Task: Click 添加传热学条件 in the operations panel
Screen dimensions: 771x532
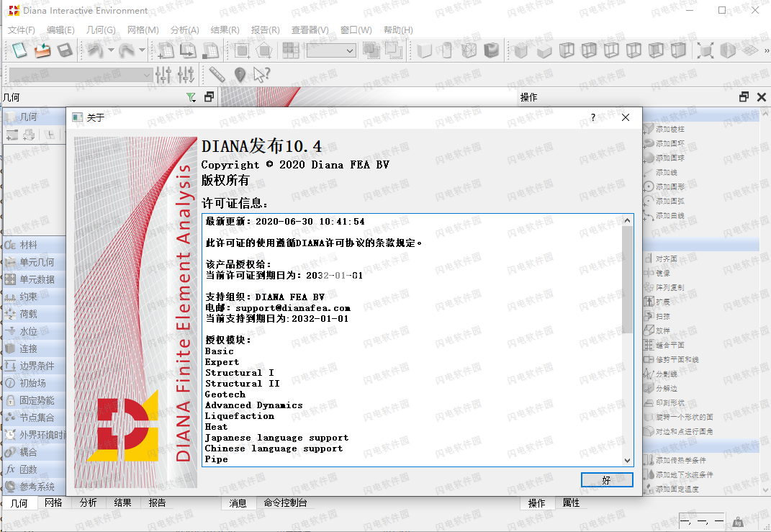Action: coord(675,460)
